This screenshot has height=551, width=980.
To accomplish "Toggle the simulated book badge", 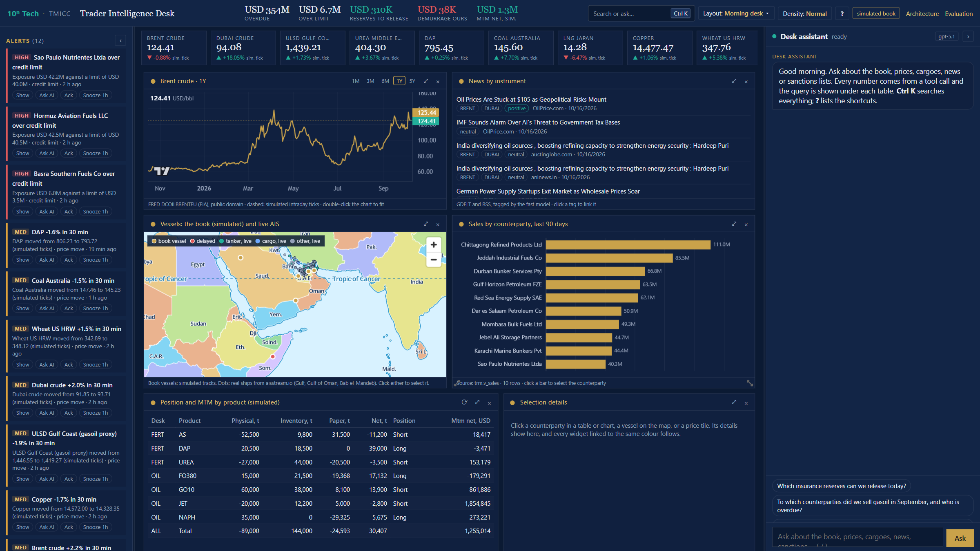I will (x=876, y=13).
